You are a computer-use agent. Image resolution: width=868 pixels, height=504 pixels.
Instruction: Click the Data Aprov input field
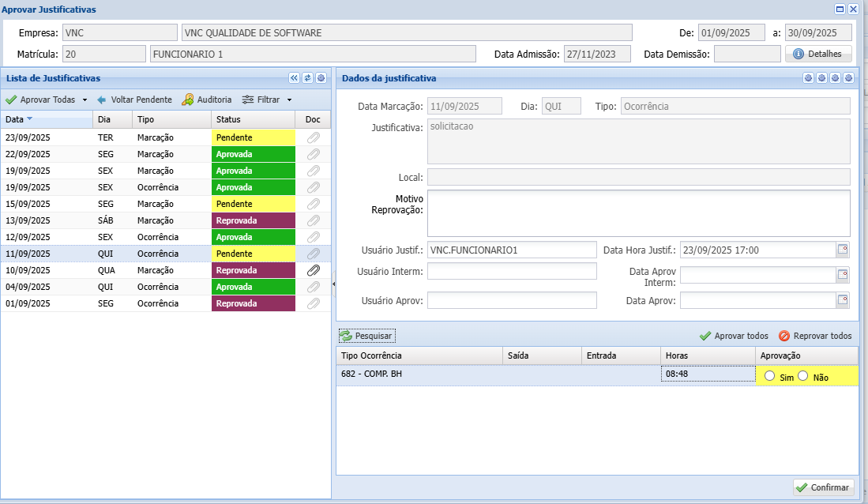coord(758,300)
